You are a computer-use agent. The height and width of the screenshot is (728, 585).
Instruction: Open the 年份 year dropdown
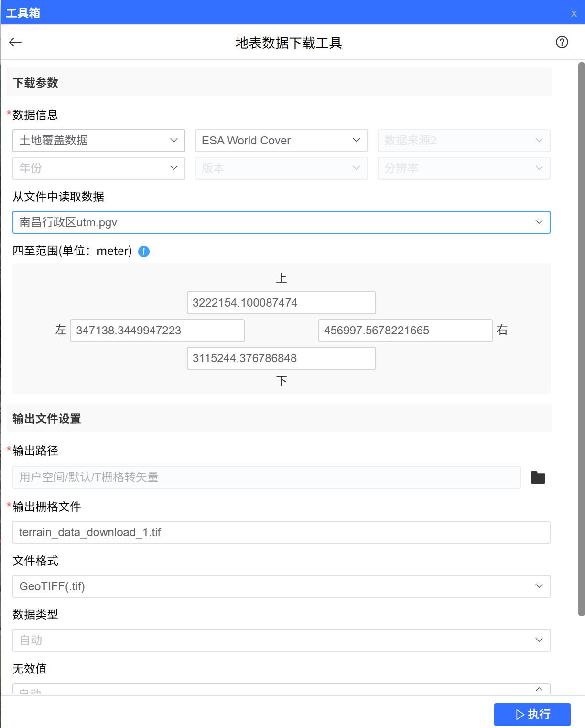tap(98, 168)
